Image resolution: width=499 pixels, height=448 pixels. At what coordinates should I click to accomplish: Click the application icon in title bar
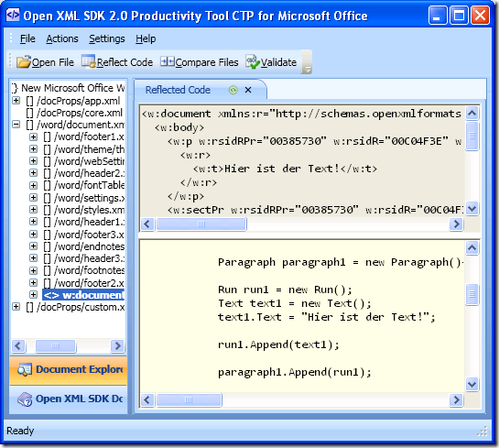[13, 15]
